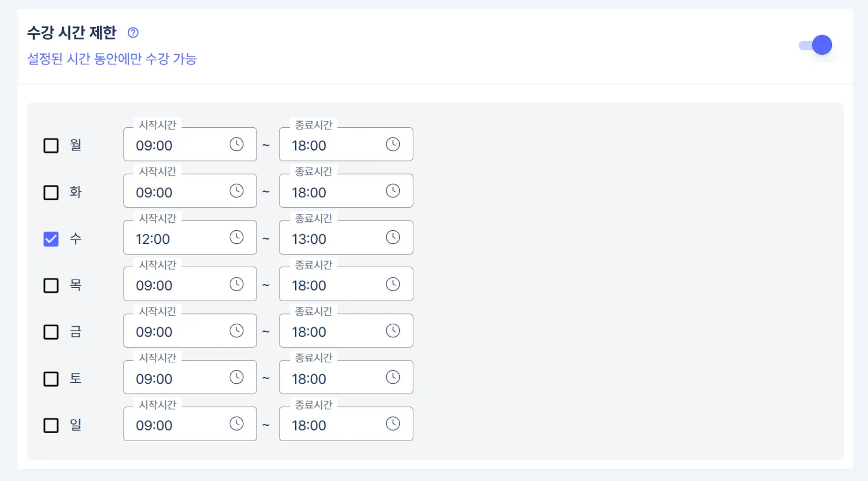
Task: Click the 화 end time field showing 18:00
Action: [332, 192]
